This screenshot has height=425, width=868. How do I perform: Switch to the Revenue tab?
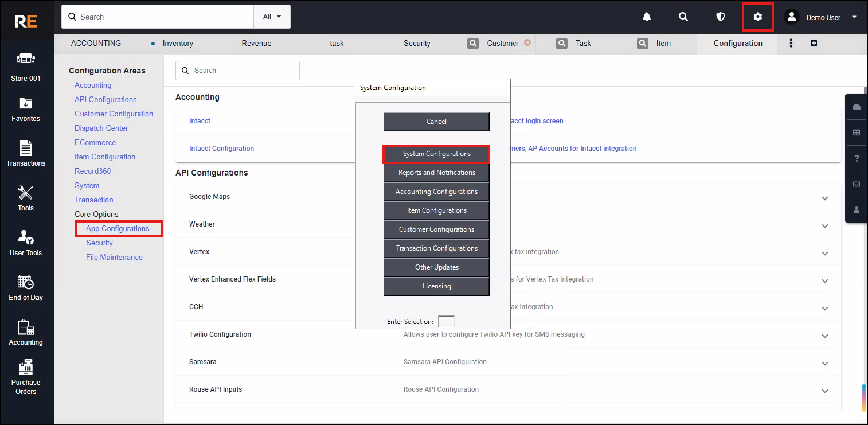[x=256, y=43]
